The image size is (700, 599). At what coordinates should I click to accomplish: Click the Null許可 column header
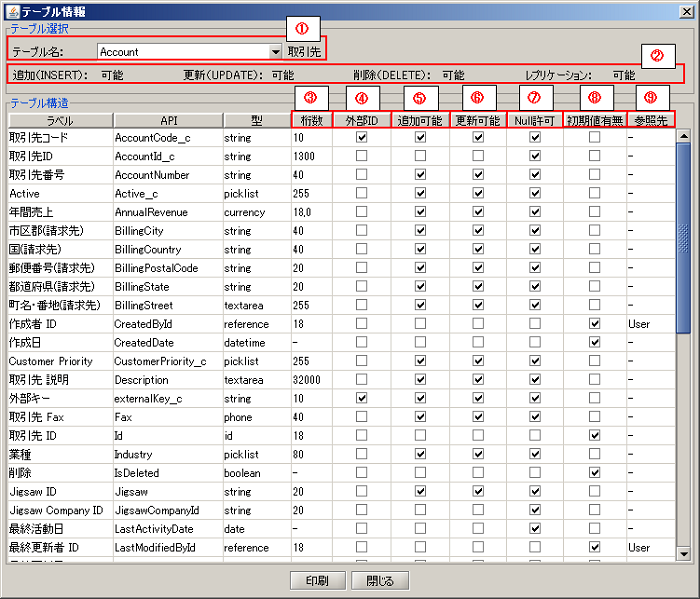(534, 121)
